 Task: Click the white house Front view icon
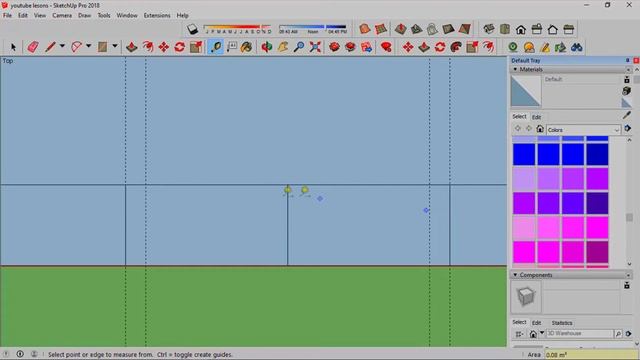[x=553, y=29]
